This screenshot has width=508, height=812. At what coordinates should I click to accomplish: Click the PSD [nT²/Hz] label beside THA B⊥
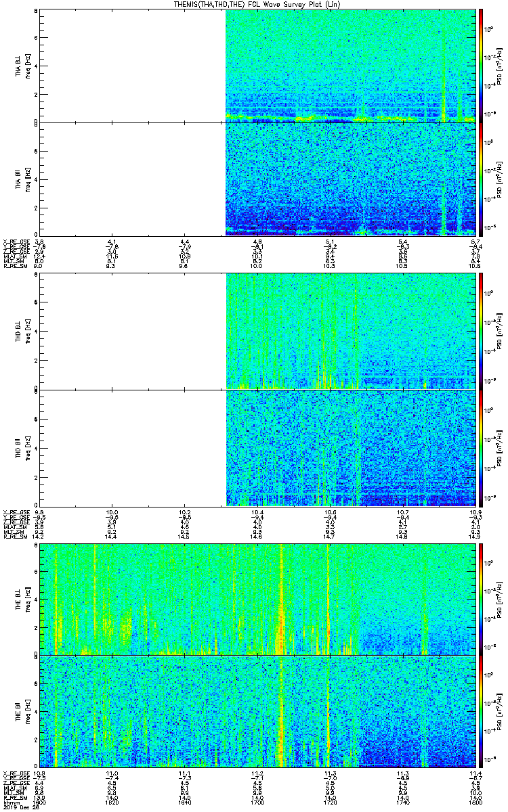(x=499, y=66)
